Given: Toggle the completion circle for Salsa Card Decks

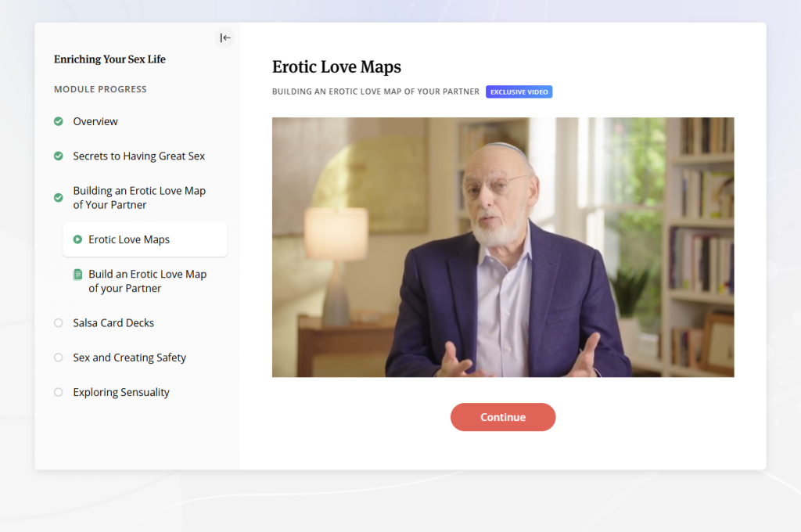Looking at the screenshot, I should (58, 322).
